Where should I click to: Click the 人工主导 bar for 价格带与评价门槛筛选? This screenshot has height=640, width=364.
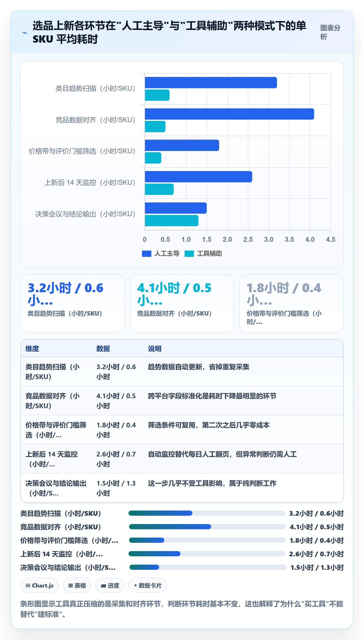tap(182, 145)
